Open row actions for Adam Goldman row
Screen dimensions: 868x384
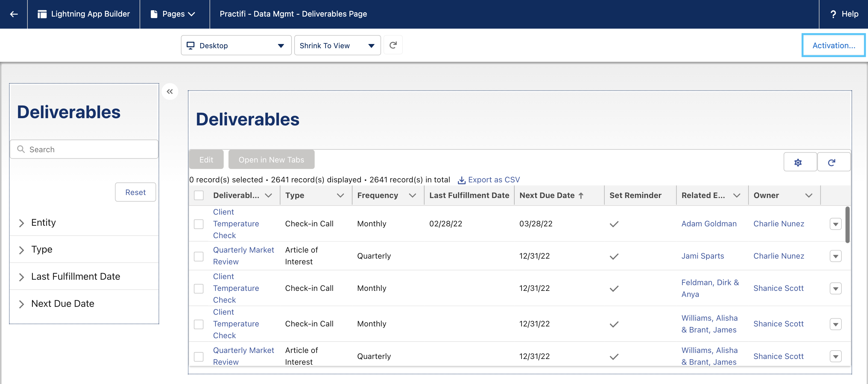(835, 224)
